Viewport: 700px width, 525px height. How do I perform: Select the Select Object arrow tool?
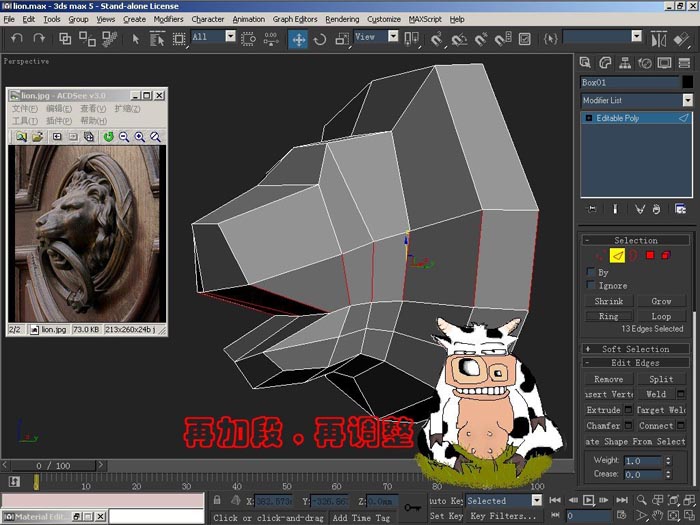pyautogui.click(x=136, y=39)
